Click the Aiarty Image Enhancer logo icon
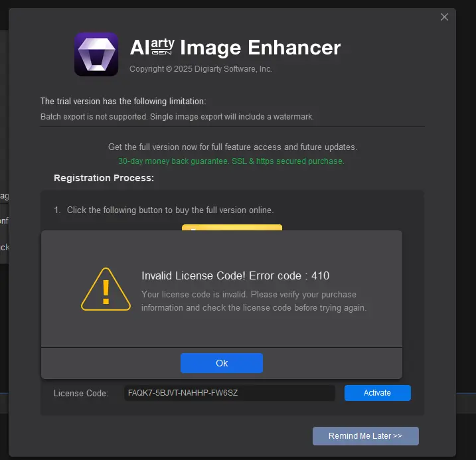This screenshot has height=460, width=476. coord(96,54)
